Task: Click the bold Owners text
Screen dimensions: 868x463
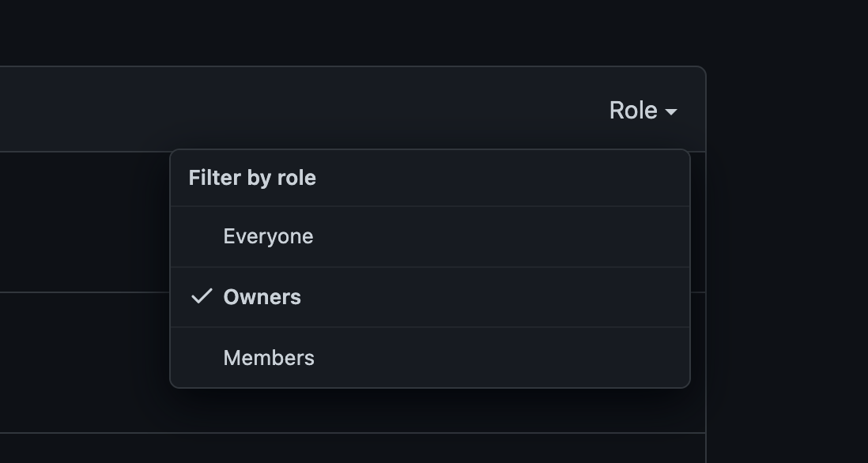Action: [x=262, y=297]
